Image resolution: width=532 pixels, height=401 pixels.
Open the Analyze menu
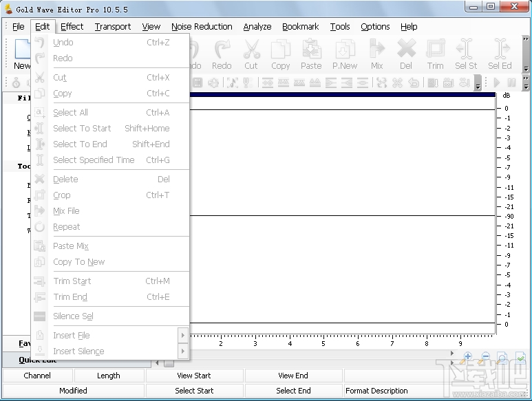pyautogui.click(x=257, y=26)
